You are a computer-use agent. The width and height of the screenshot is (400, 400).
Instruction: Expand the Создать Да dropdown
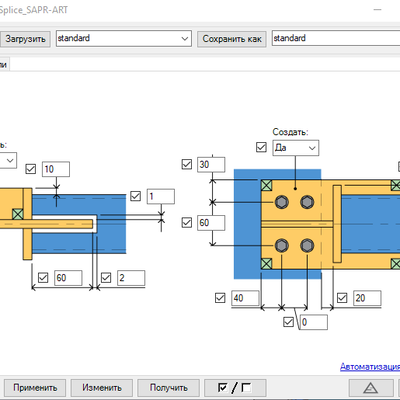tap(296, 148)
